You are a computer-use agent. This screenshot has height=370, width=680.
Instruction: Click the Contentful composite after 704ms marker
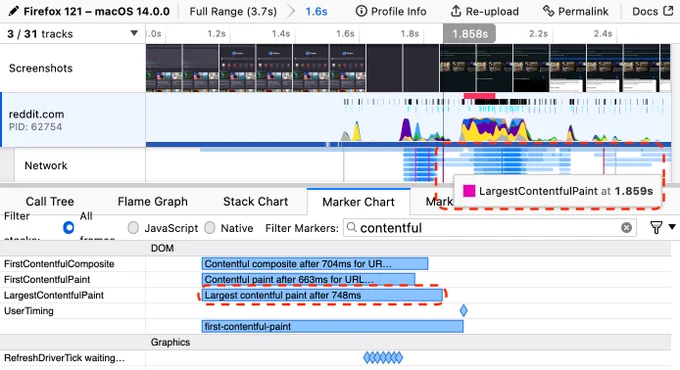[x=315, y=264]
